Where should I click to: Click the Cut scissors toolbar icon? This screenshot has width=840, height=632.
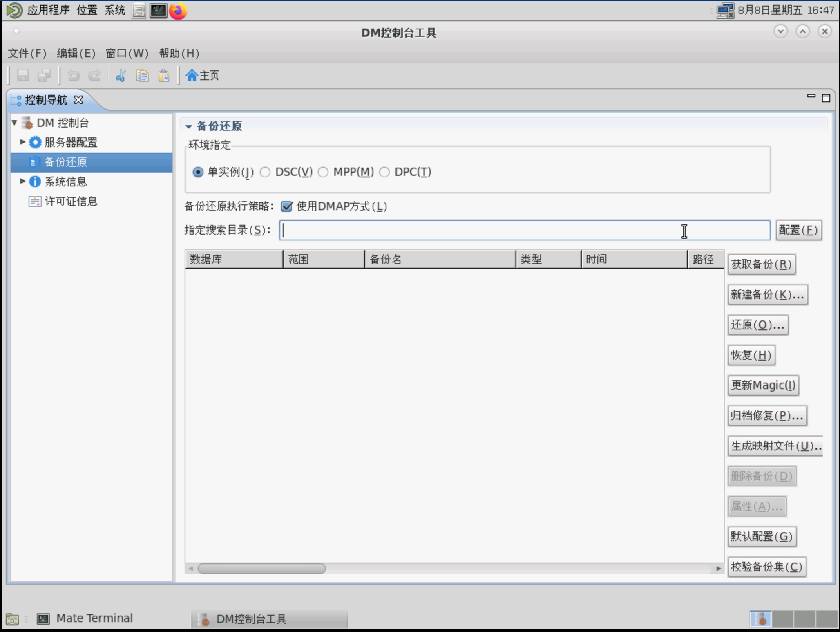click(121, 76)
